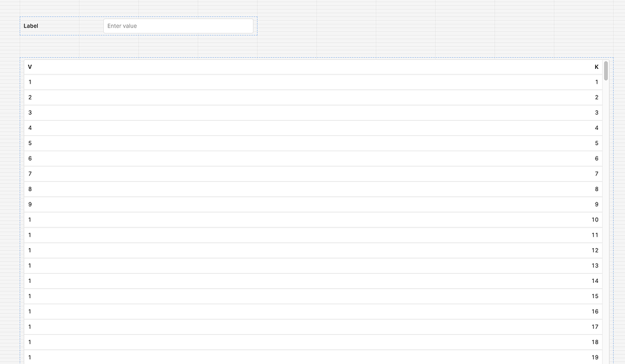Select K column cell showing 4
Screen dimensions: 625x364
click(597, 128)
